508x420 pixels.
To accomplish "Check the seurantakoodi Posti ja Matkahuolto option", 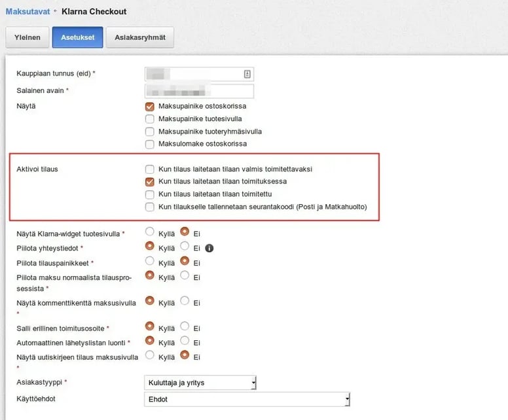I will 150,207.
